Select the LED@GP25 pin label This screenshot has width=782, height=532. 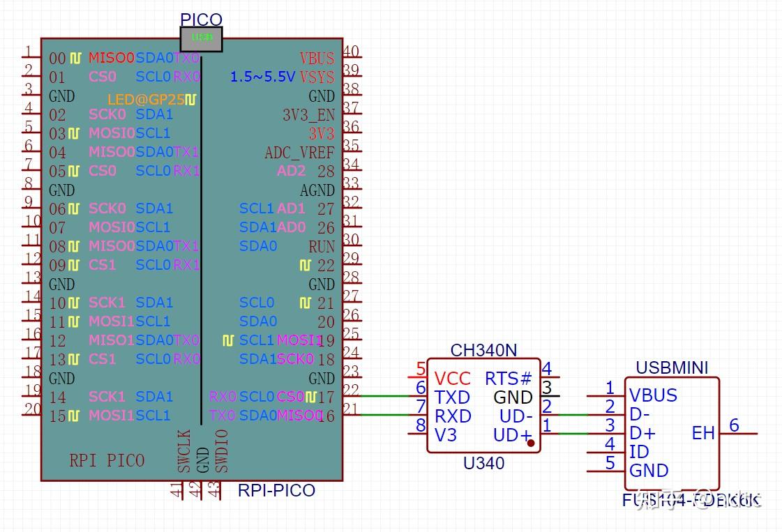(146, 100)
